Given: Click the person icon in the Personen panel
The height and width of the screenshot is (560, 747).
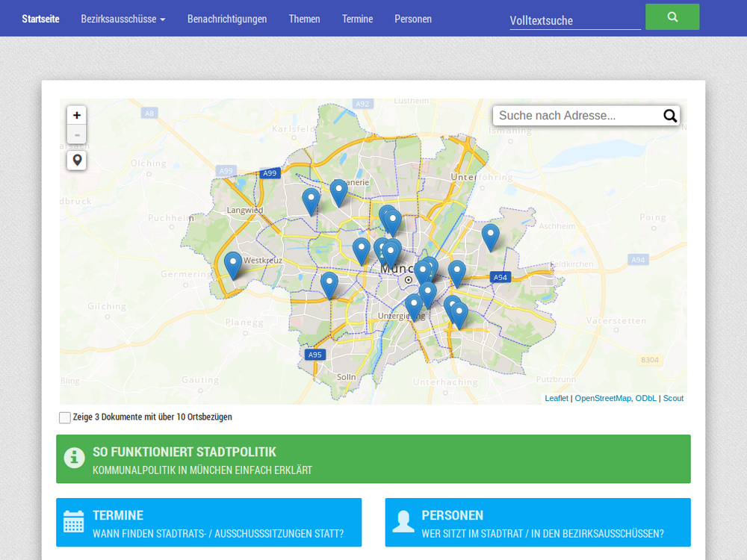Looking at the screenshot, I should (403, 522).
